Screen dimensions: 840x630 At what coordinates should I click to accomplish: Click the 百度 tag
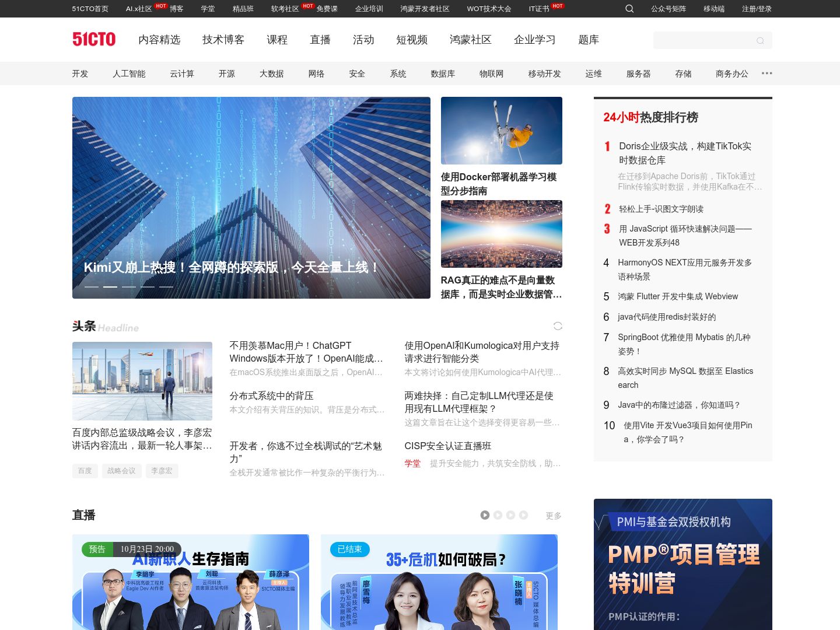85,471
